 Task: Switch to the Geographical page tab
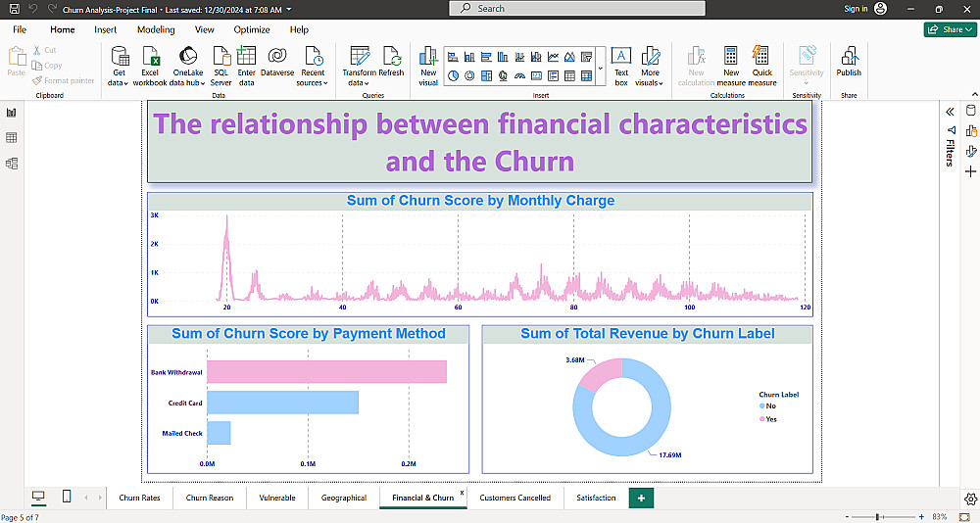coord(344,498)
